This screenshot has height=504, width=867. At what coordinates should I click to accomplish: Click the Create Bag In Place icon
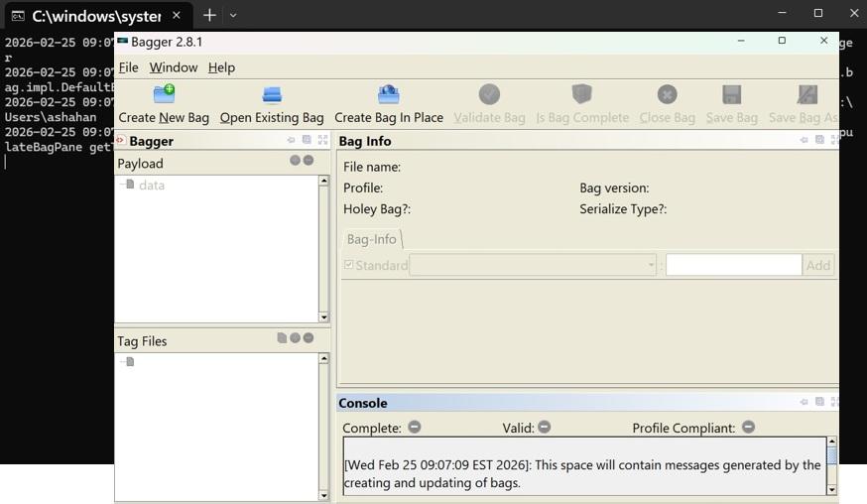coord(388,94)
